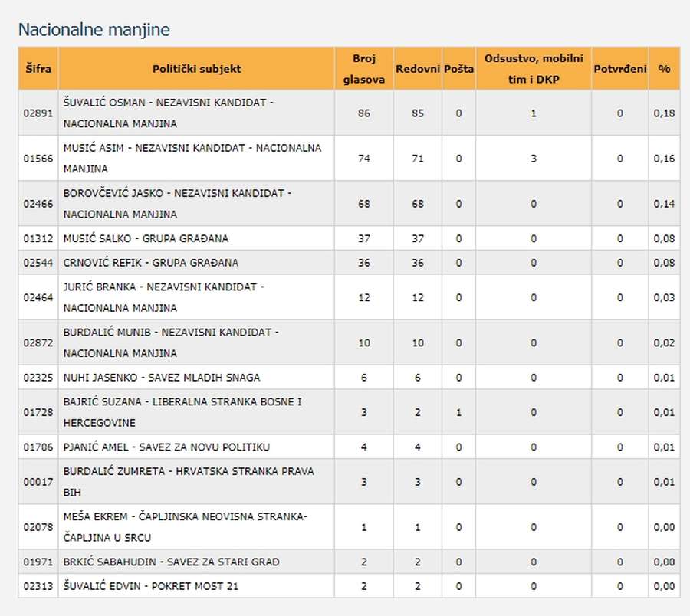Click PJANIĆ AMEL - SAVEZ ZA NOVU POLITIKU

(166, 447)
